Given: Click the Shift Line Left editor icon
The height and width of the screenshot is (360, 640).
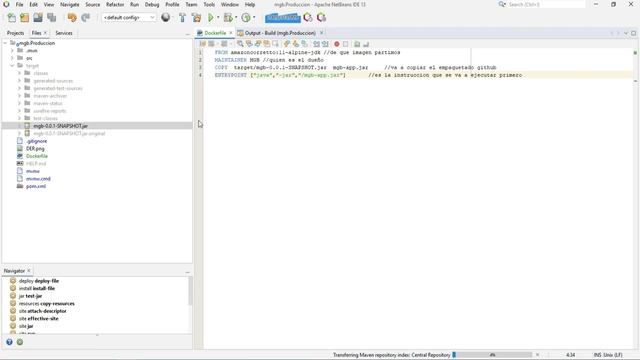Looking at the screenshot, I should [316, 44].
